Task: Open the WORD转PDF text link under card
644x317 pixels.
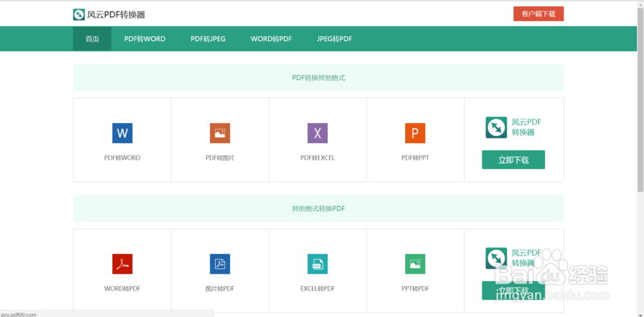Action: click(x=122, y=289)
